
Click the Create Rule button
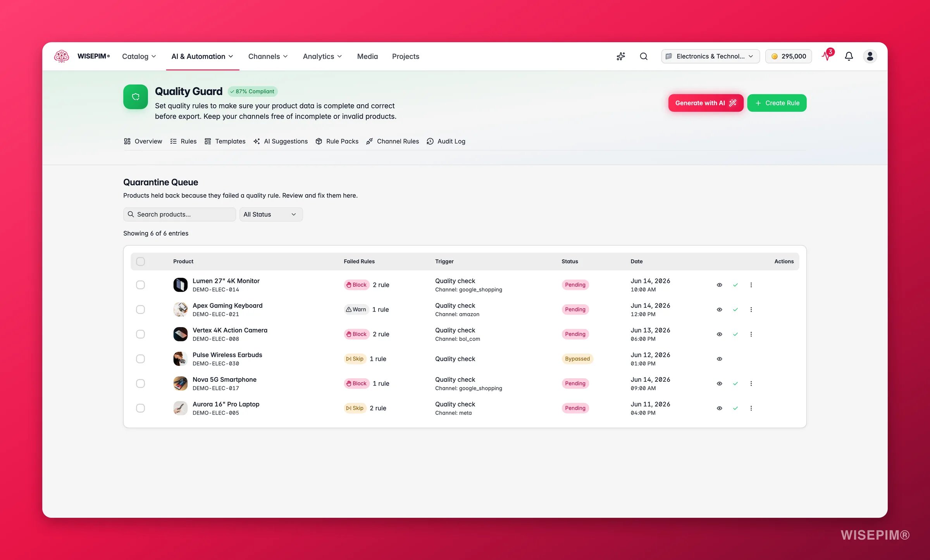pyautogui.click(x=777, y=103)
